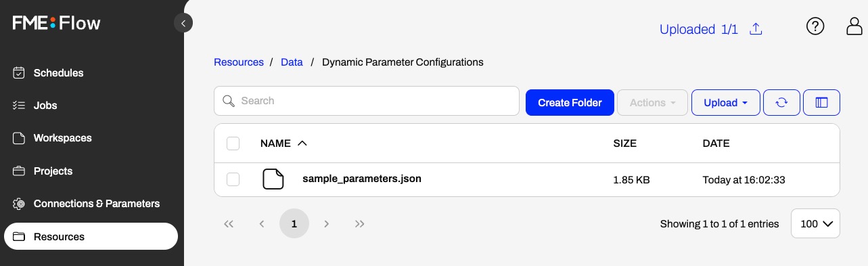Click the 1.85 KB size value
This screenshot has width=868, height=266.
631,180
